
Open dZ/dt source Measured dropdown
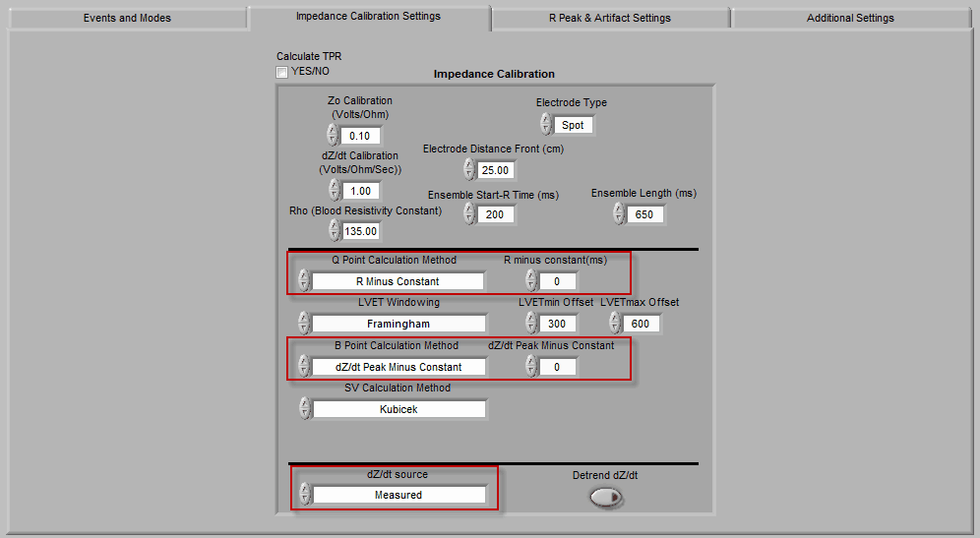[x=399, y=495]
